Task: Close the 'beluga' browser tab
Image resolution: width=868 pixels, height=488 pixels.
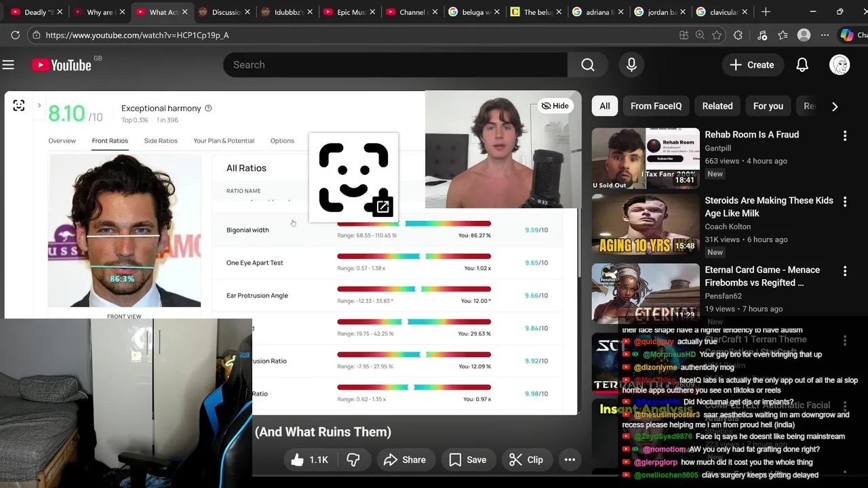Action: coord(498,12)
